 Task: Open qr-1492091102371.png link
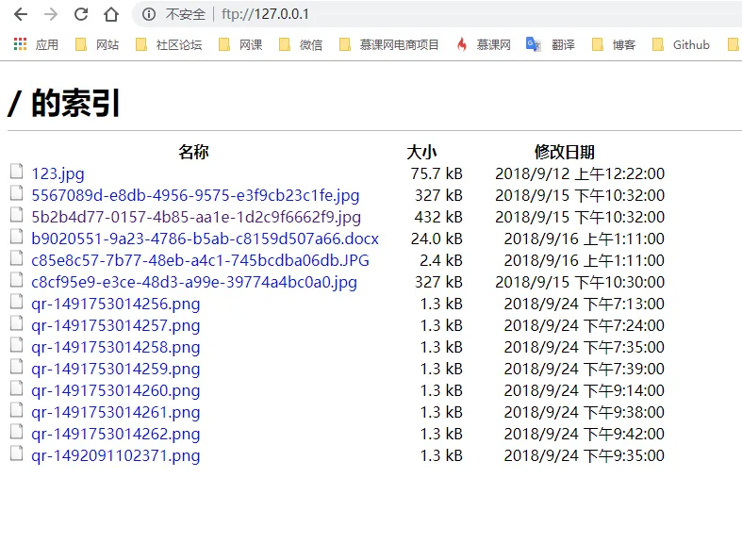[x=115, y=456]
